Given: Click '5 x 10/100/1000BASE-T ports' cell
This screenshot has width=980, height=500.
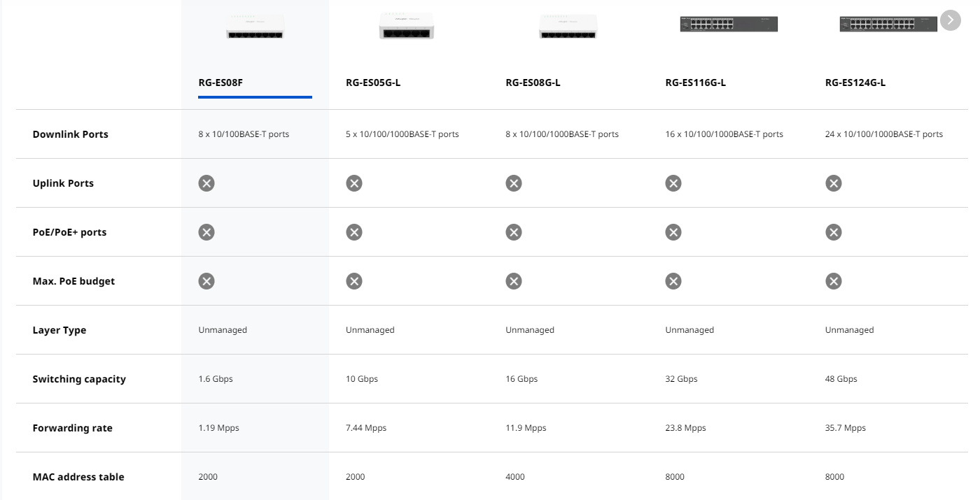Looking at the screenshot, I should (402, 134).
